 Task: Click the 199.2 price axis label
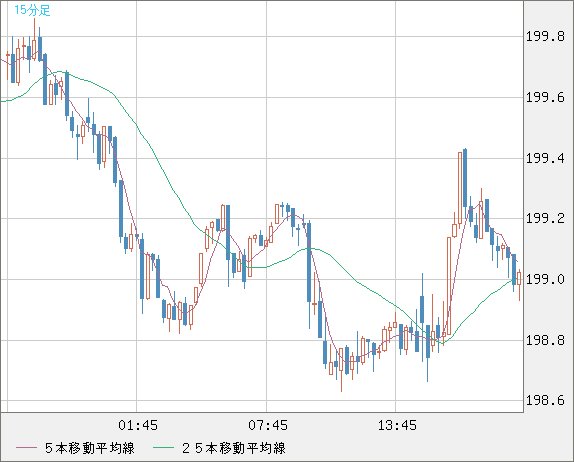click(545, 219)
